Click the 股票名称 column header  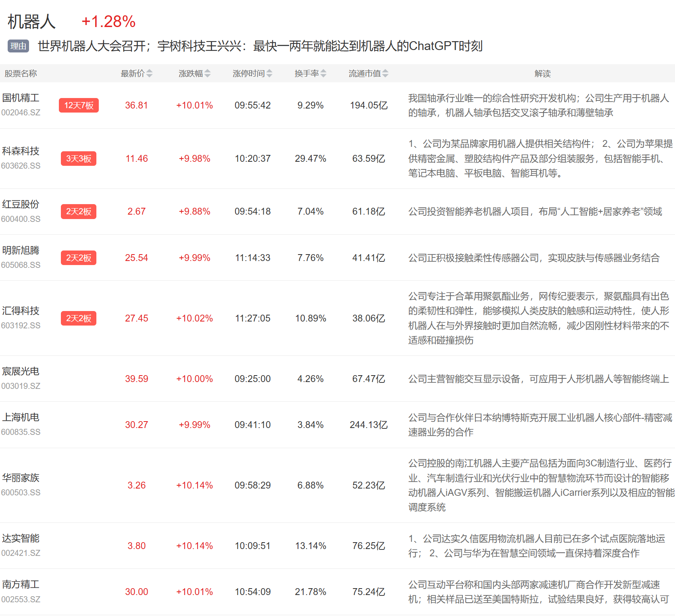(x=21, y=73)
